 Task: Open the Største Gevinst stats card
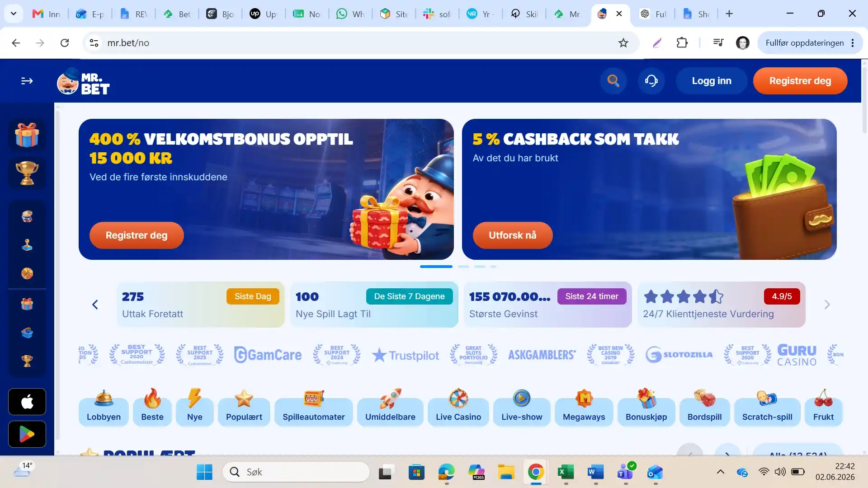click(548, 305)
